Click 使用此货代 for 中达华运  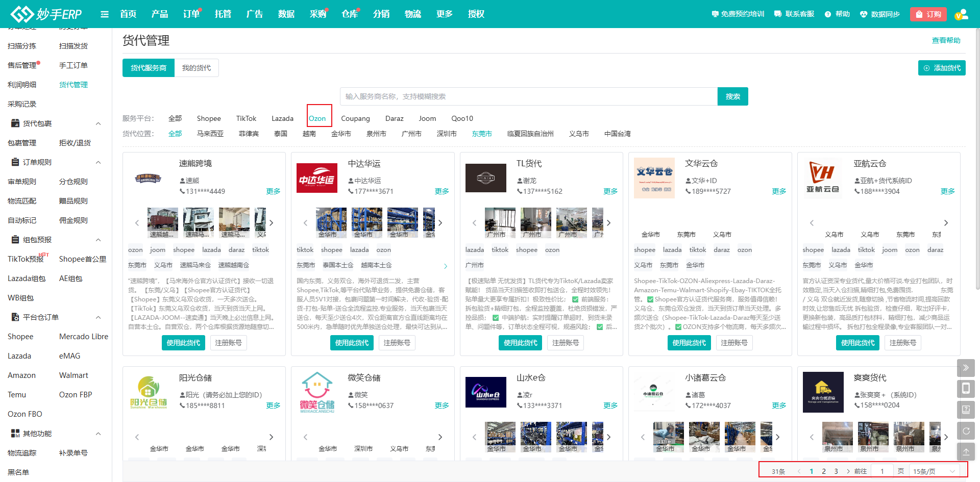pos(352,343)
